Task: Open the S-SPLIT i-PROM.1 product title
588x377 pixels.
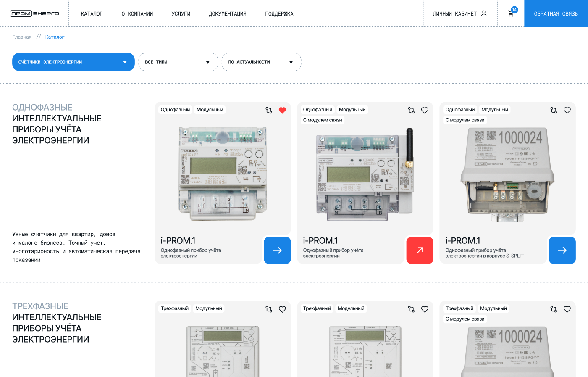Action: coord(463,241)
